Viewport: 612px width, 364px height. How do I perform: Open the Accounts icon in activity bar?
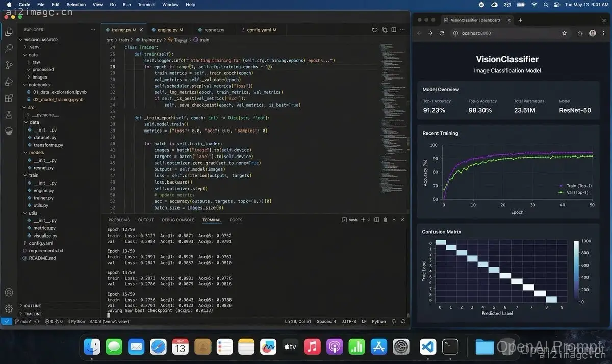(9, 292)
